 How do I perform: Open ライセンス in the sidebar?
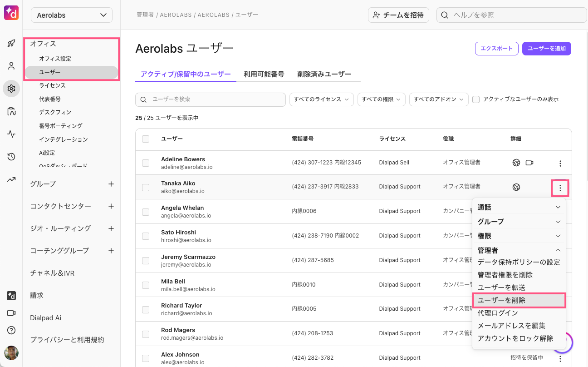click(x=52, y=85)
